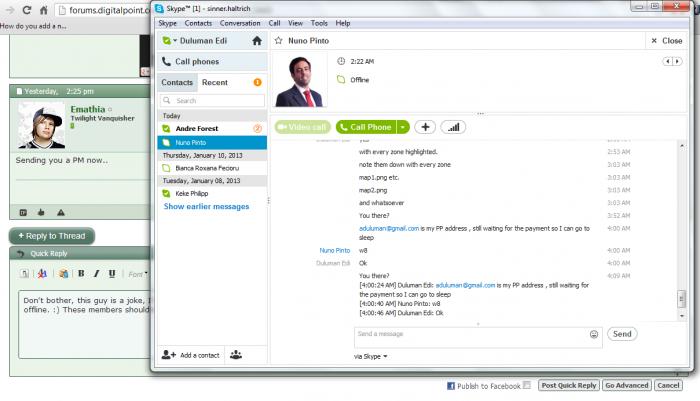
Task: Click the thumbs-up like icon under Emathia's post
Action: coord(41,213)
